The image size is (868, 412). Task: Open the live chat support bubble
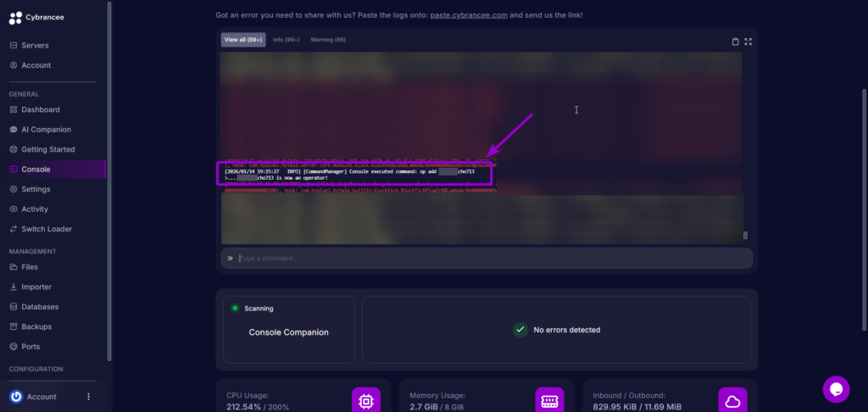tap(836, 389)
